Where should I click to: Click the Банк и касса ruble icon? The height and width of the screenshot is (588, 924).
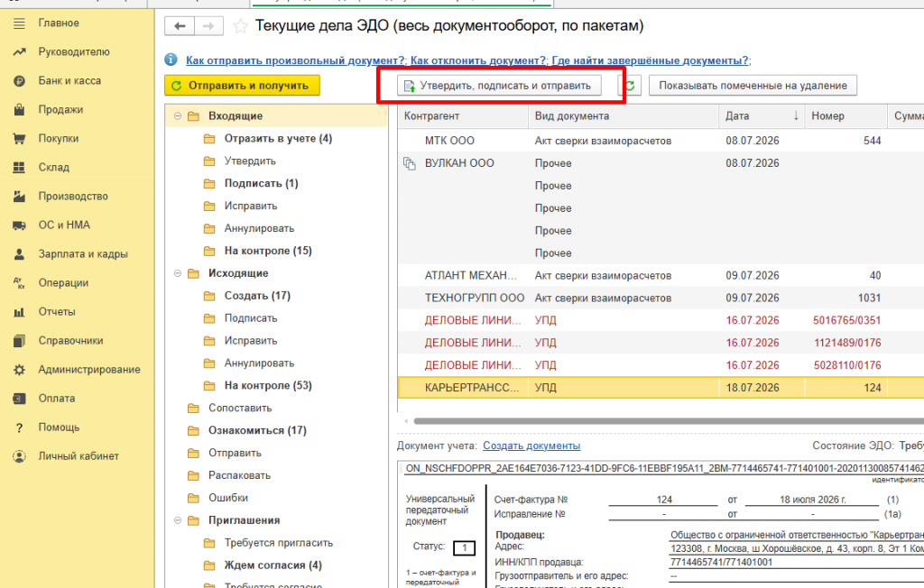20,81
